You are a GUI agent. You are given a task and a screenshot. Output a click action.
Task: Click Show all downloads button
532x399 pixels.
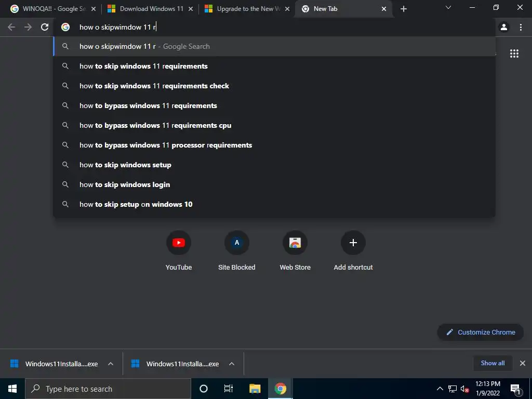(493, 363)
